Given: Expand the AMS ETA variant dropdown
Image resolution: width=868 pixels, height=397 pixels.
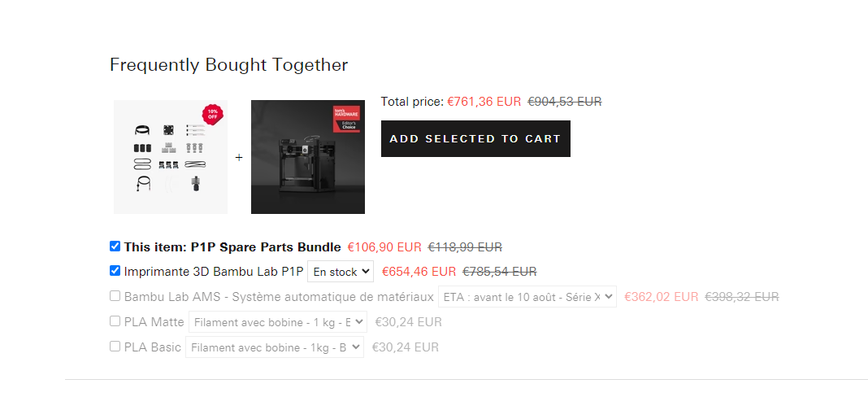Looking at the screenshot, I should (527, 297).
